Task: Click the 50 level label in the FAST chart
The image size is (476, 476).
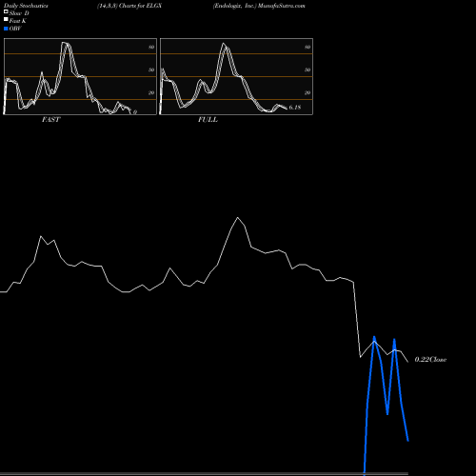Action: click(151, 69)
